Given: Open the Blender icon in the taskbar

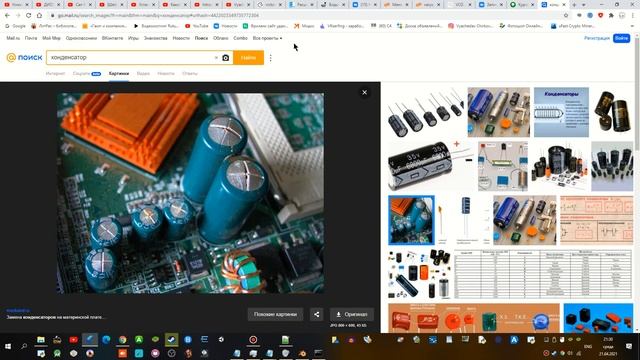Looking at the screenshot, I should pos(302,353).
